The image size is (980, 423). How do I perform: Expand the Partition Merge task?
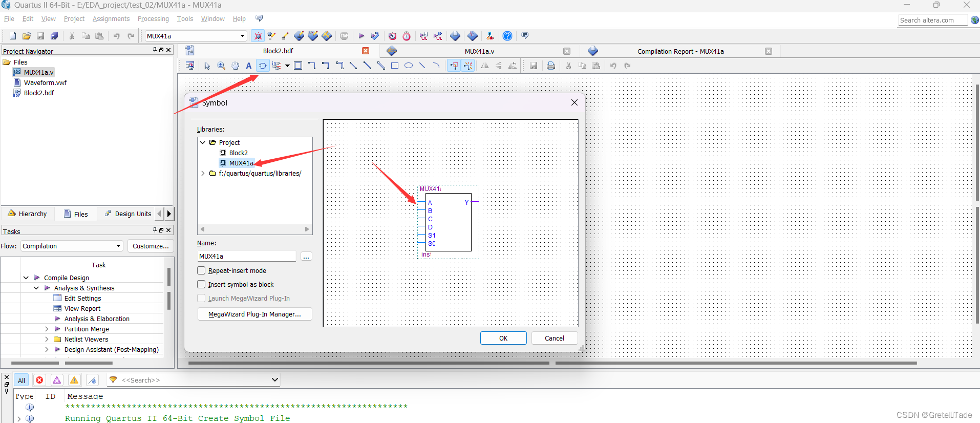tap(47, 329)
